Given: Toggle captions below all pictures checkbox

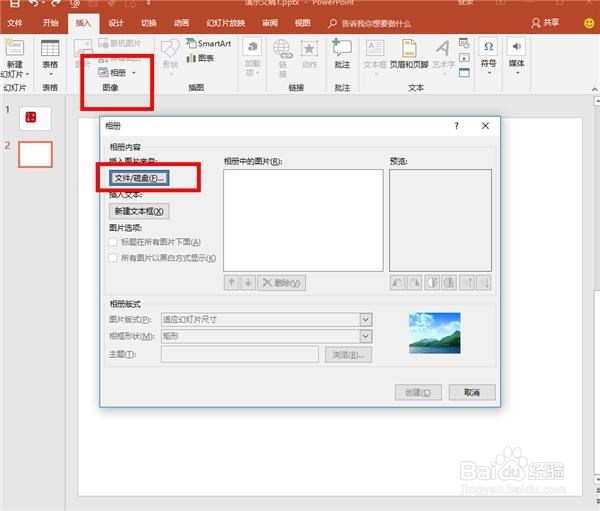Looking at the screenshot, I should (113, 242).
